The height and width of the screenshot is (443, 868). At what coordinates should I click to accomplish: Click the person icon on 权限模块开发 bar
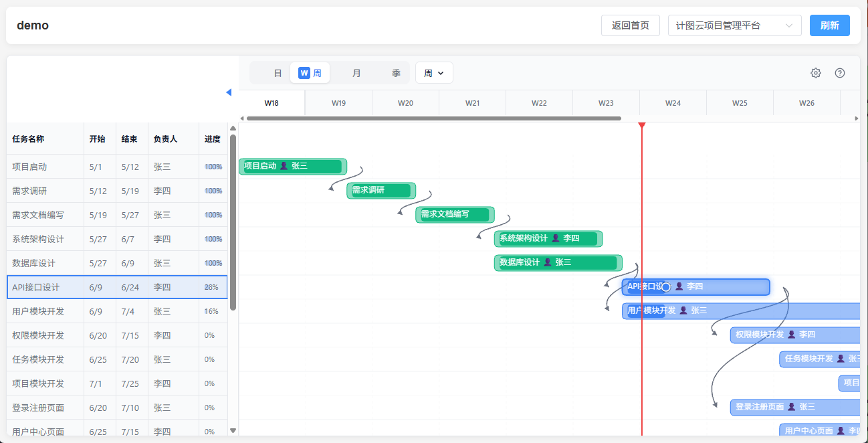791,335
